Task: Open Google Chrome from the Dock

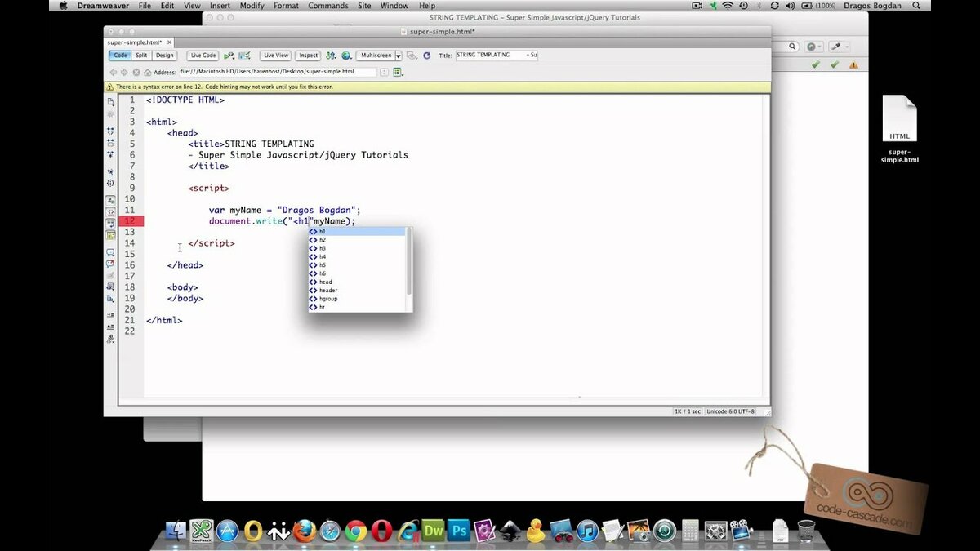Action: pyautogui.click(x=355, y=531)
